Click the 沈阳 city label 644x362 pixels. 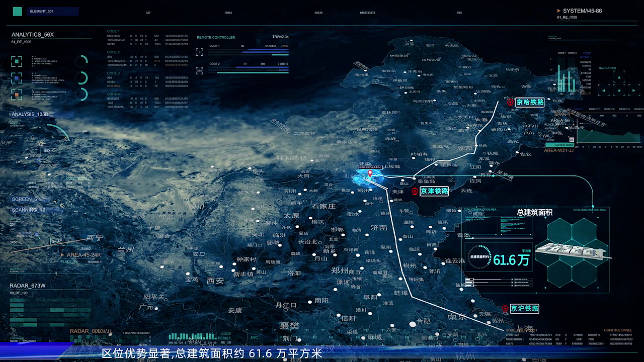(x=465, y=149)
